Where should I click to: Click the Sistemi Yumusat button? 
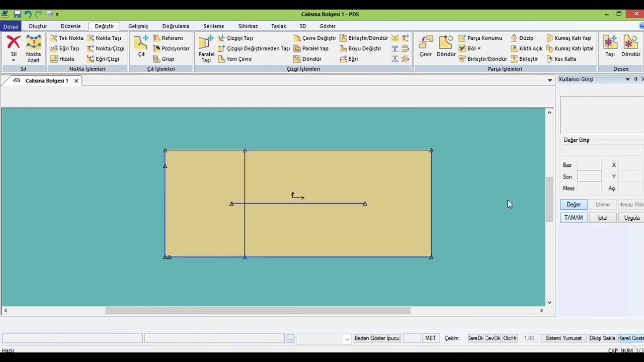coord(563,338)
